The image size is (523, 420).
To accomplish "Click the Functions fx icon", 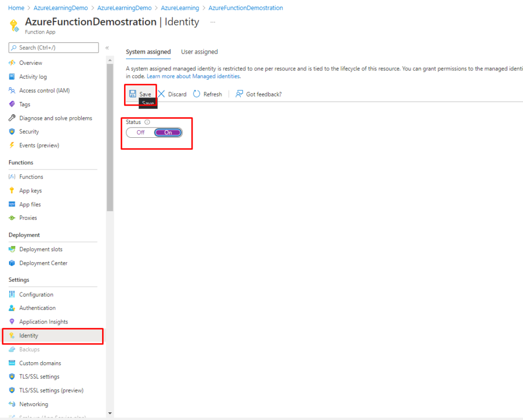I will click(12, 177).
